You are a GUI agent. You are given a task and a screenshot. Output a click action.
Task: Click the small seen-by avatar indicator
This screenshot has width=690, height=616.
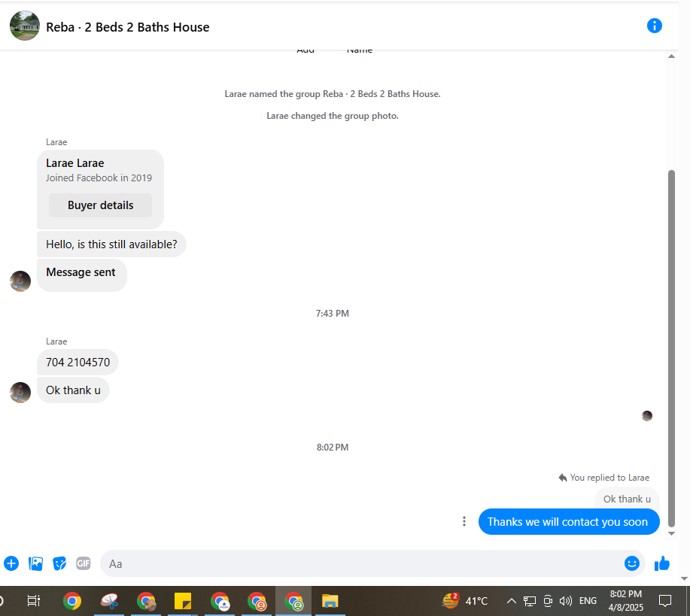click(x=647, y=416)
